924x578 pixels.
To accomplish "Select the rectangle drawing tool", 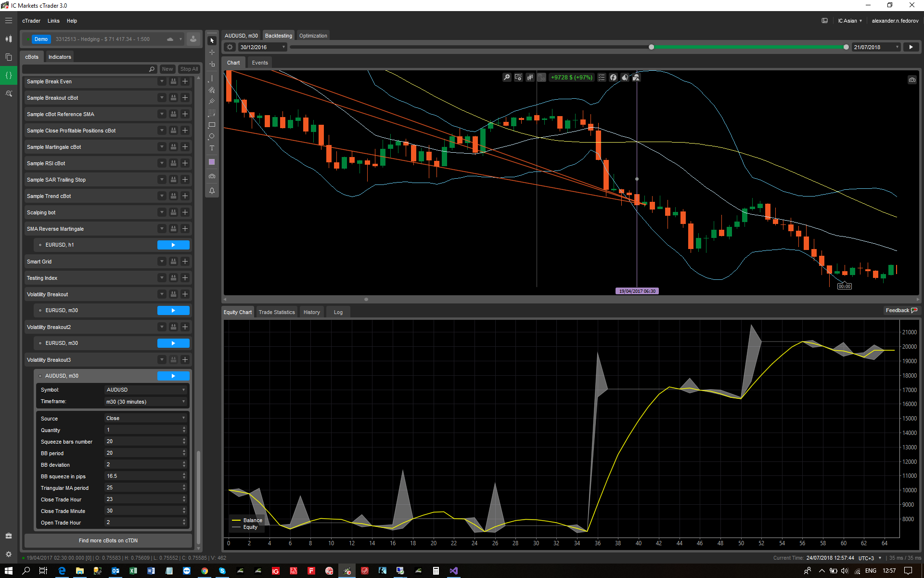I will [x=212, y=125].
